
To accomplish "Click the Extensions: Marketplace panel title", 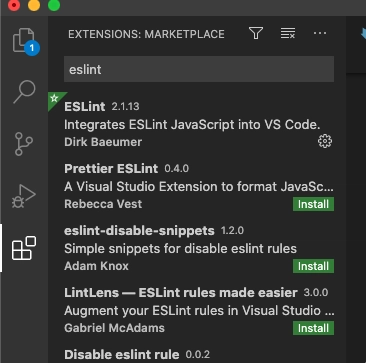I will click(146, 34).
